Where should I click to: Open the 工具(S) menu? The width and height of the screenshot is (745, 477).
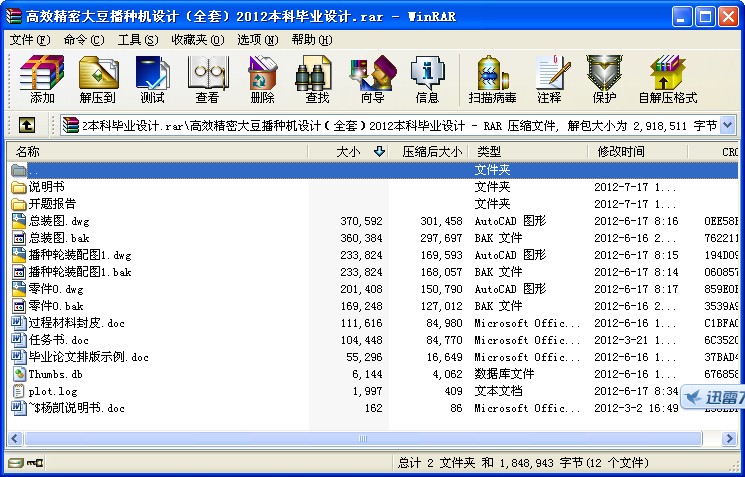[x=138, y=40]
